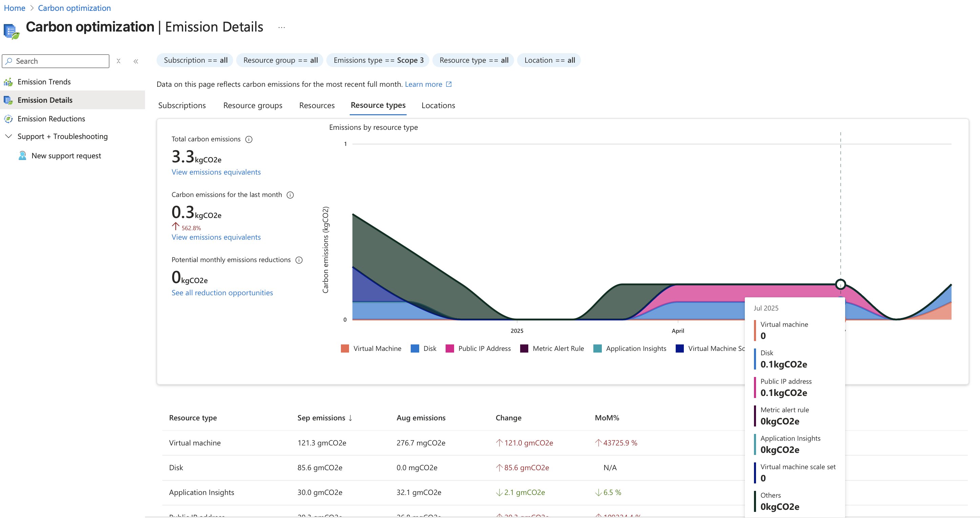Clear the sidebar search with X icon
The image size is (980, 518).
118,61
